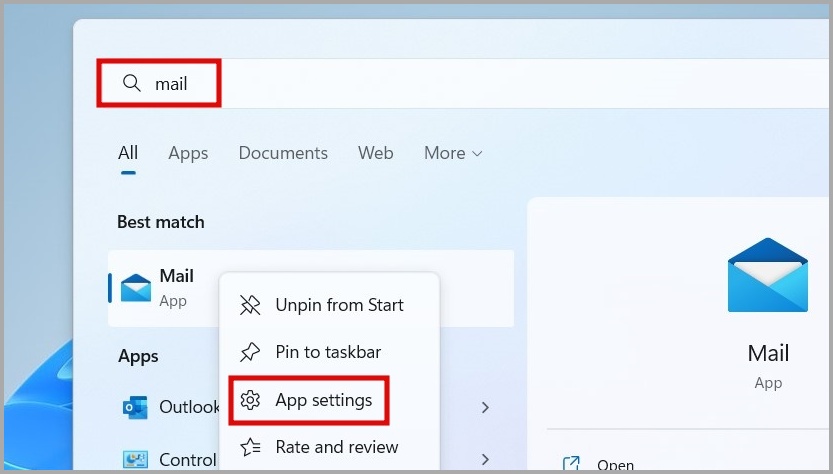Expand the Control Panel result chevron

coord(485,459)
